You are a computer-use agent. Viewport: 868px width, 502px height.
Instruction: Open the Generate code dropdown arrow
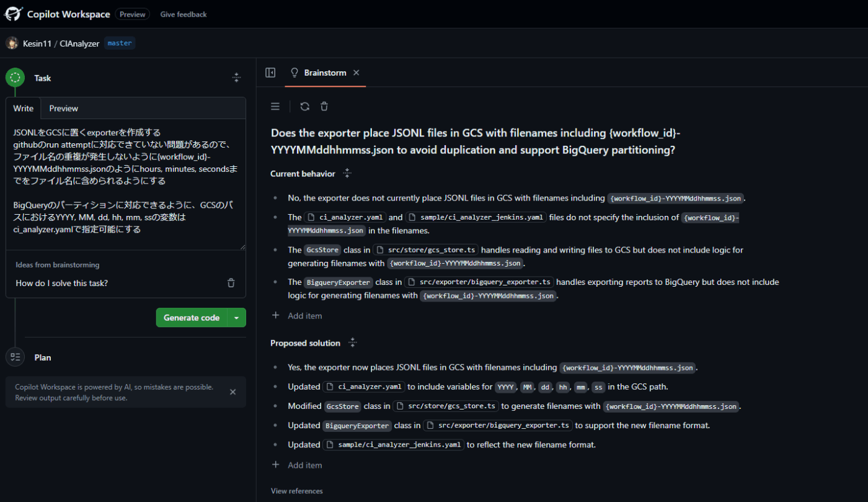pos(237,318)
